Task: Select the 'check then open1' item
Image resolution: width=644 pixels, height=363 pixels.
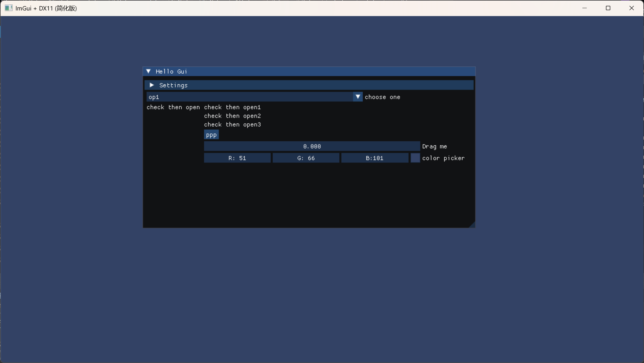Action: click(232, 107)
